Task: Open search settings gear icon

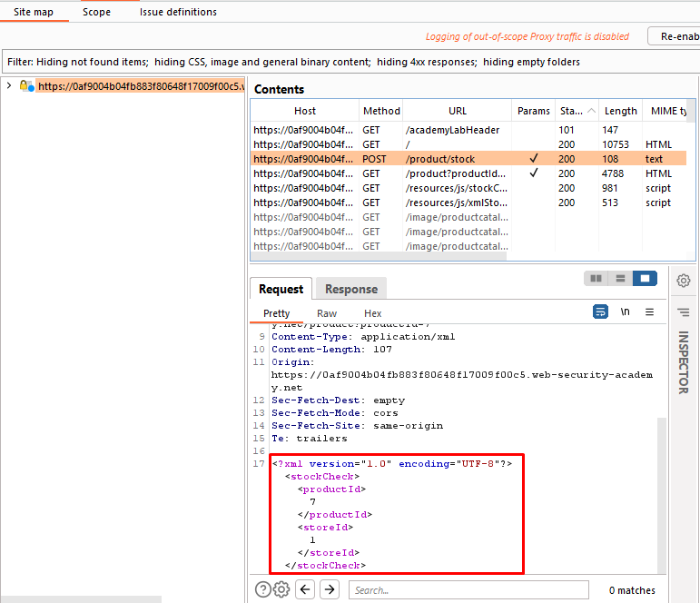Action: click(281, 589)
